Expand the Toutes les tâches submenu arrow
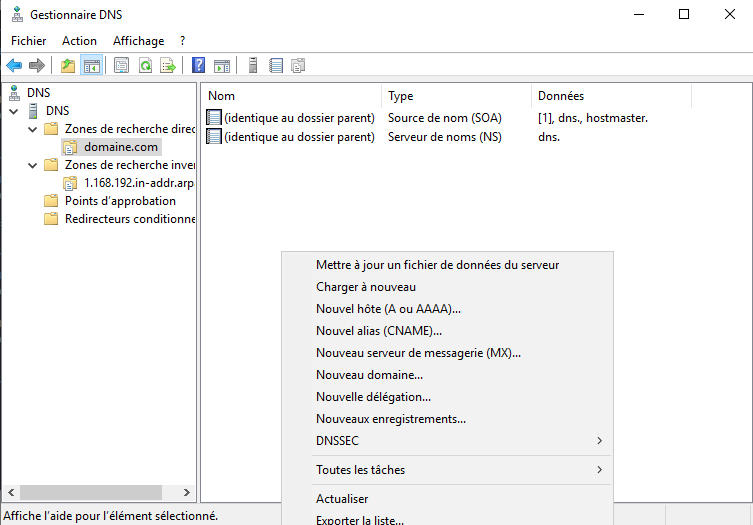Viewport: 753px width, 525px height. (x=599, y=470)
